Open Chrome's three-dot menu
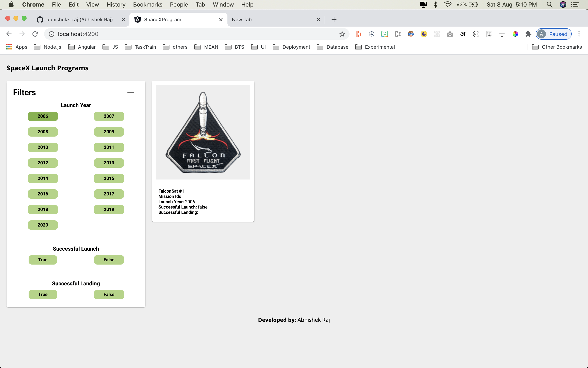Image resolution: width=588 pixels, height=368 pixels. pos(579,34)
